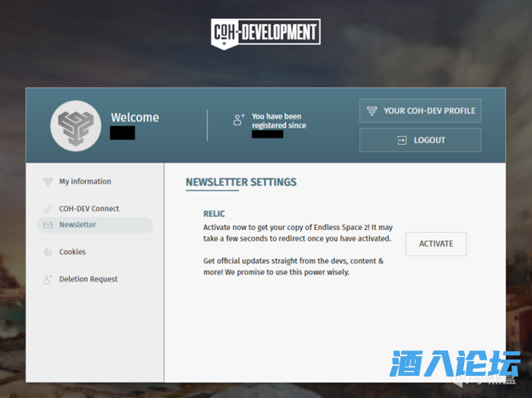Click the logout arrow icon
The width and height of the screenshot is (532, 398).
(401, 140)
